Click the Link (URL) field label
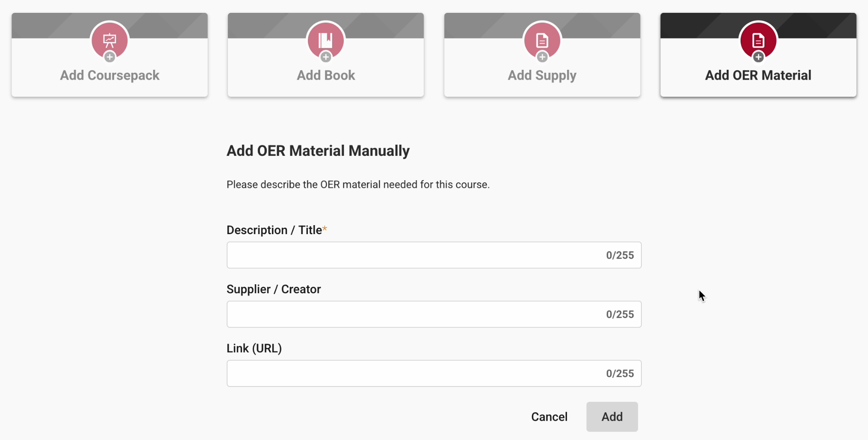The width and height of the screenshot is (868, 440). 254,348
